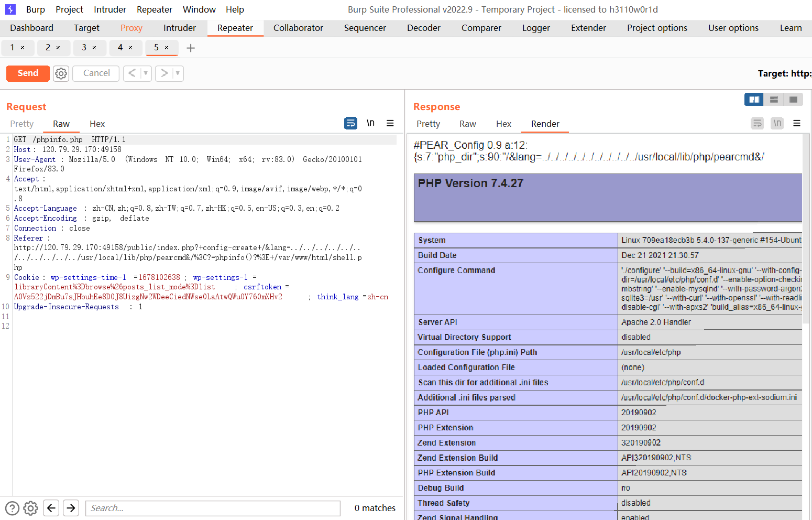Switch to Proxy tab
Screen dimensions: 812x520
(x=131, y=28)
